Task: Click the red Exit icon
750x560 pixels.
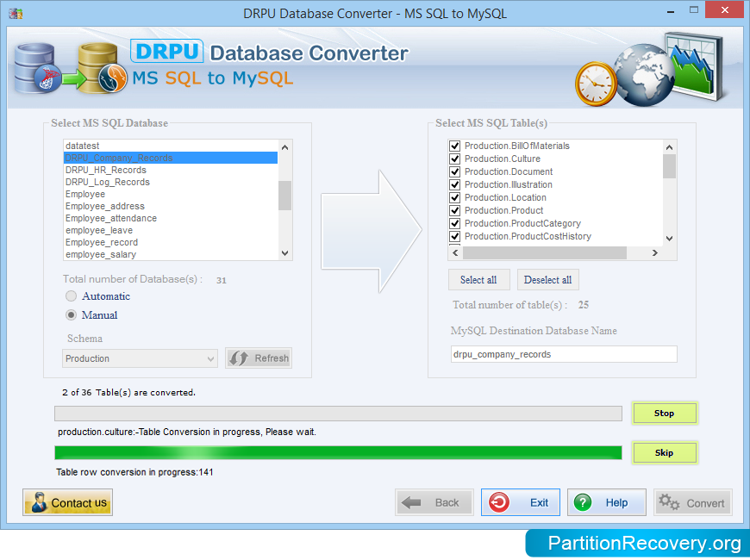Action: coord(499,503)
